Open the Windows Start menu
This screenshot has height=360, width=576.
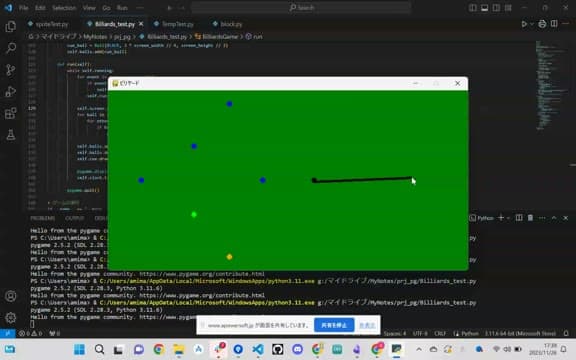point(79,349)
